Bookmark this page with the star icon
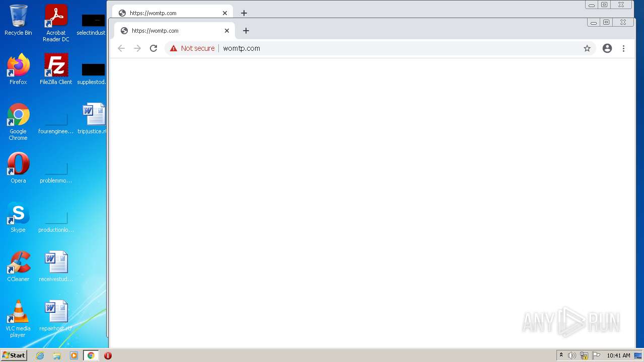Viewport: 644px width, 362px height. tap(587, 48)
